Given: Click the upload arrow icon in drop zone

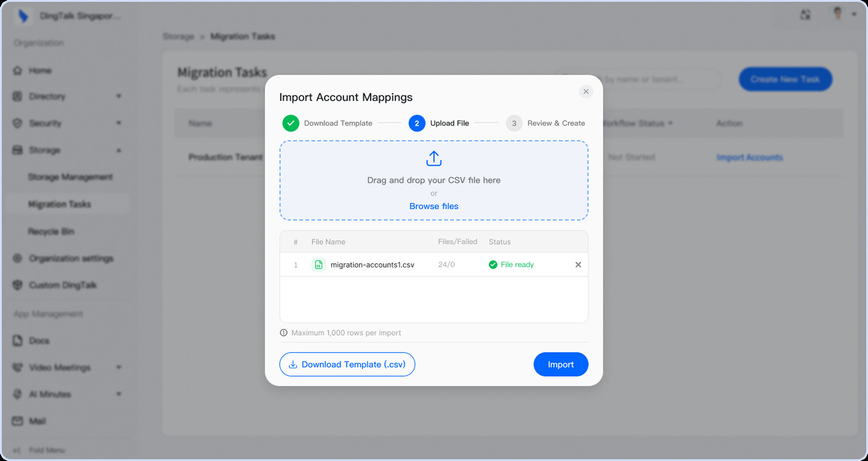Looking at the screenshot, I should click(x=434, y=158).
